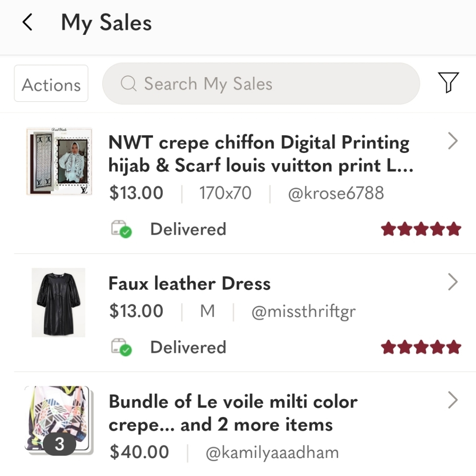
Task: Open the Faux leather Dress sale via its chevron
Action: [452, 282]
